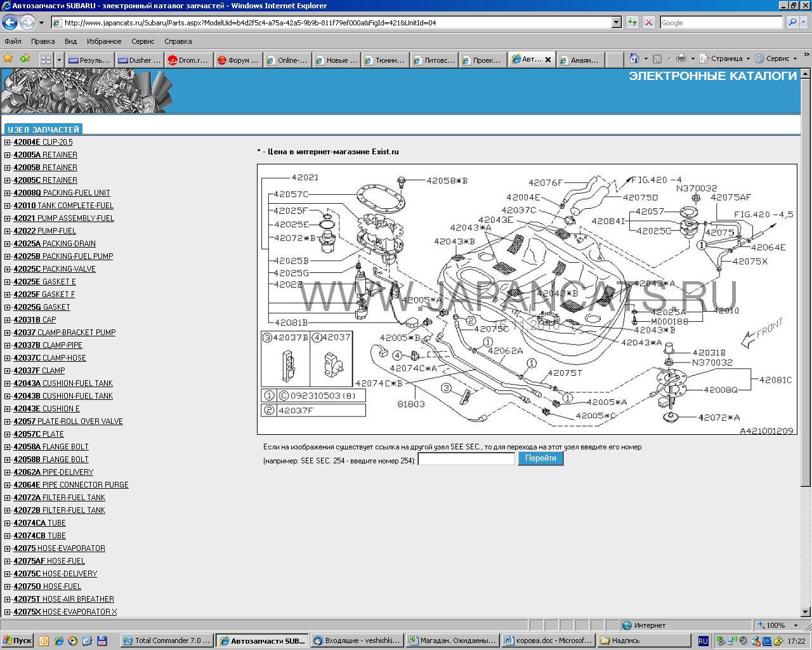Expand the 42004E CLIP-20.5 node
The width and height of the screenshot is (812, 650).
pyautogui.click(x=7, y=142)
